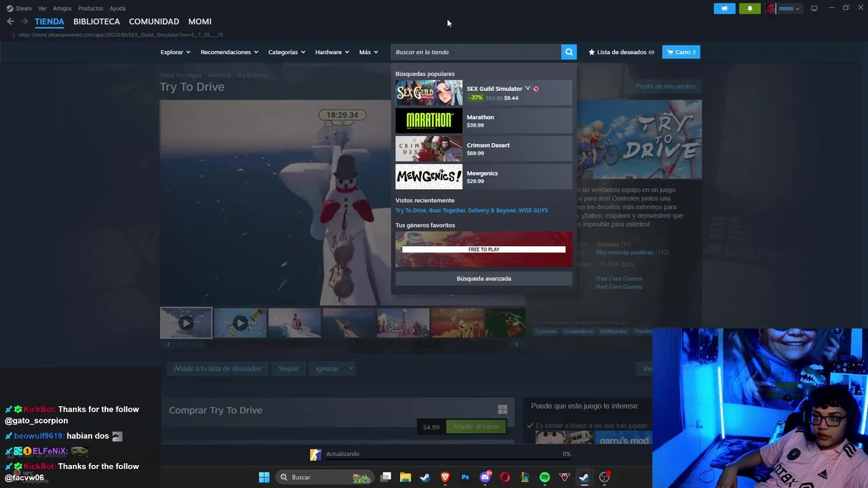
Task: Focus the Buscar en la tienda field
Action: (476, 52)
